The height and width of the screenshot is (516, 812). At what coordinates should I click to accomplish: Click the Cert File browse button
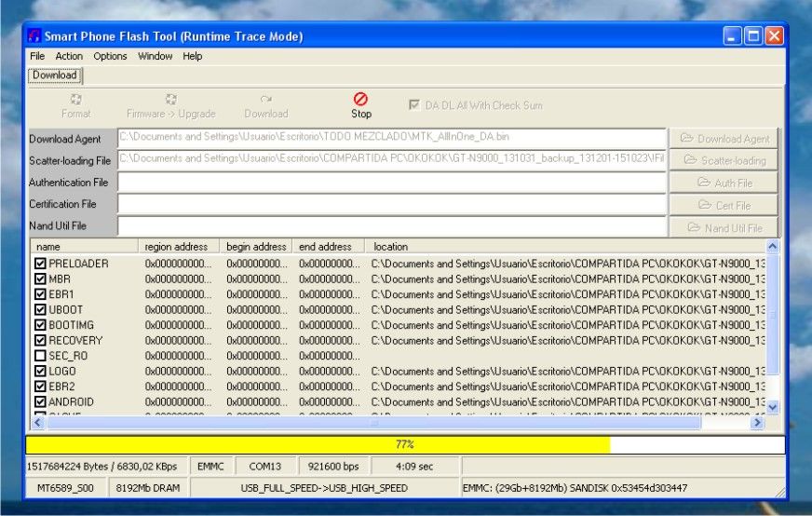[724, 205]
